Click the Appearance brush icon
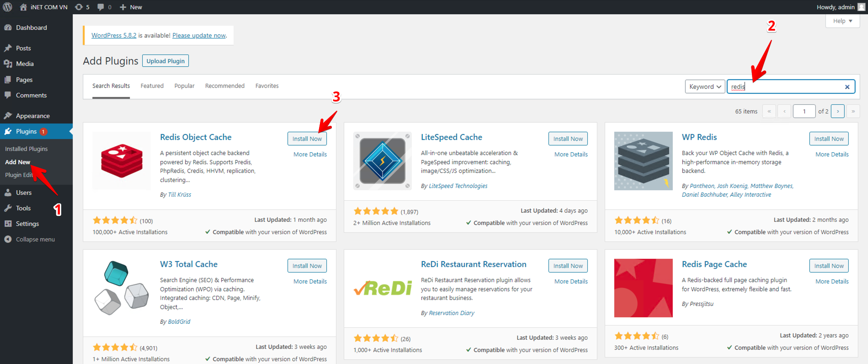This screenshot has width=868, height=364. coord(8,116)
